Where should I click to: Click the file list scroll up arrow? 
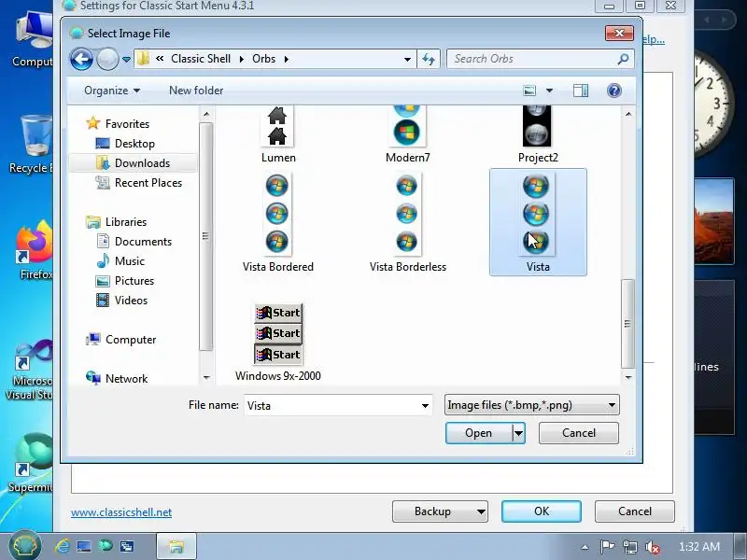[x=627, y=114]
